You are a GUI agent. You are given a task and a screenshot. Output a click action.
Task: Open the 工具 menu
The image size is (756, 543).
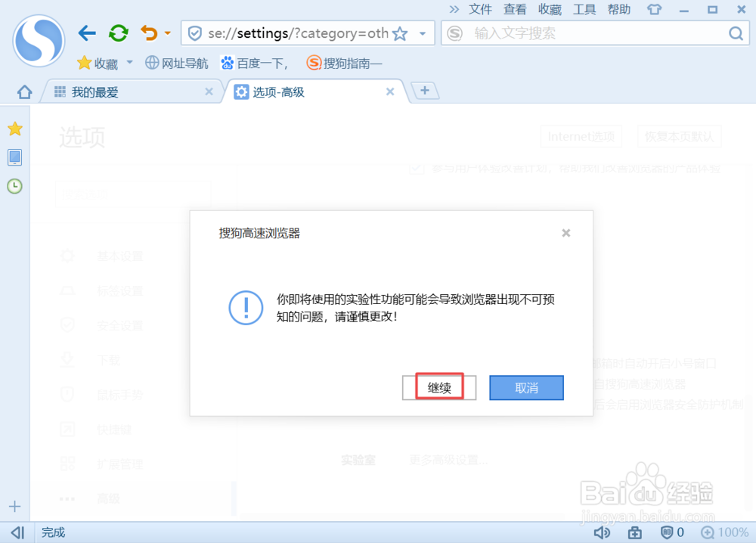point(583,9)
